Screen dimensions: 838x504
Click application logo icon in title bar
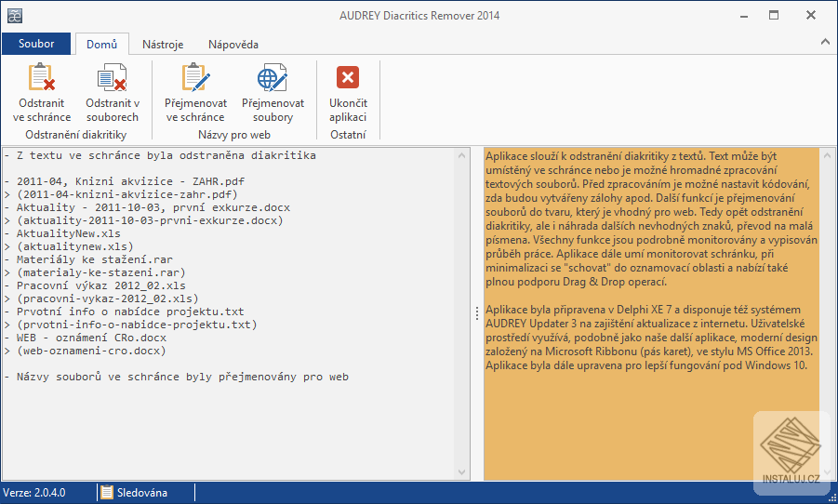click(x=15, y=16)
